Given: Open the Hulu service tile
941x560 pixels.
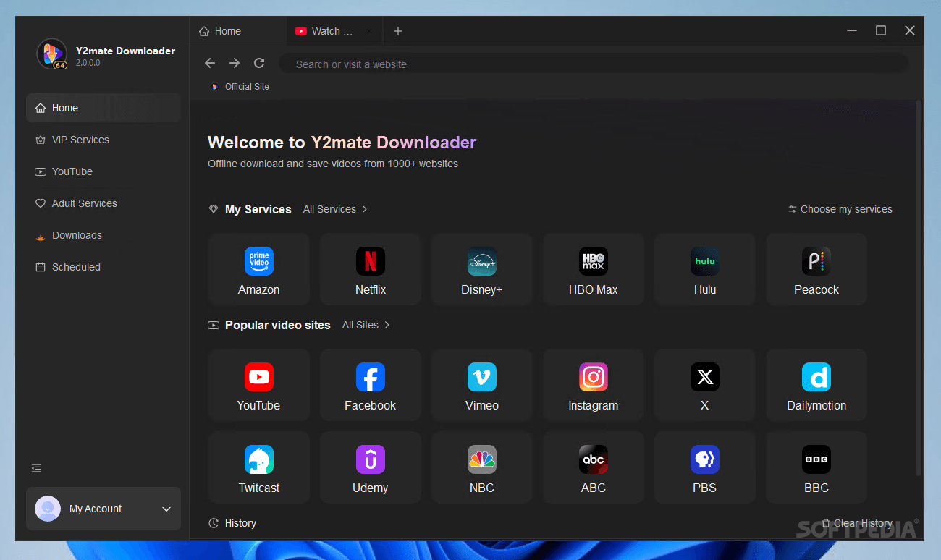Looking at the screenshot, I should click(704, 269).
